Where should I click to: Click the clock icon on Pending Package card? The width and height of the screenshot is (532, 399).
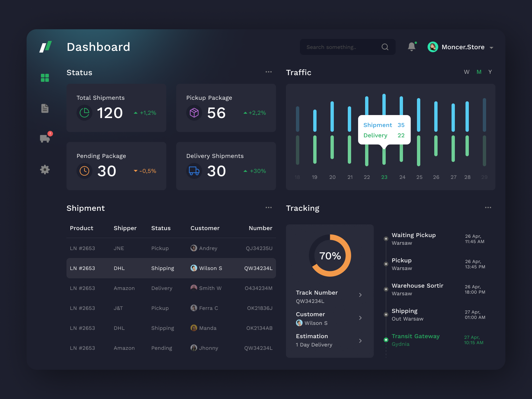pos(85,171)
